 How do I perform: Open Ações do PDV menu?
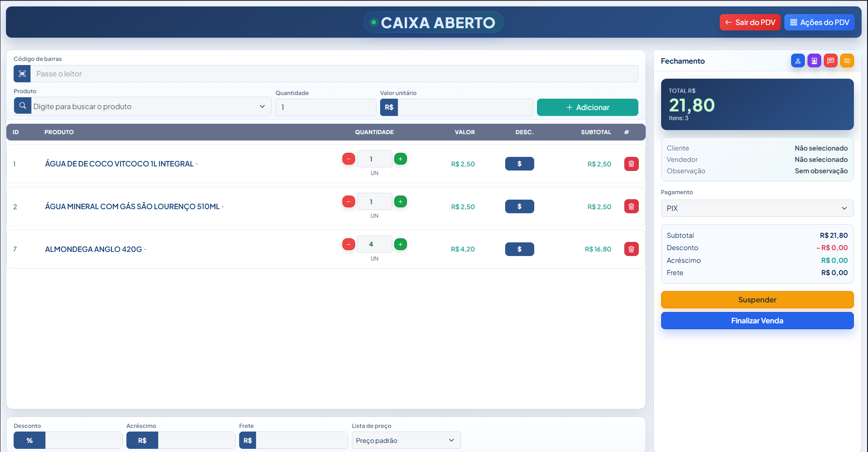[x=819, y=22]
